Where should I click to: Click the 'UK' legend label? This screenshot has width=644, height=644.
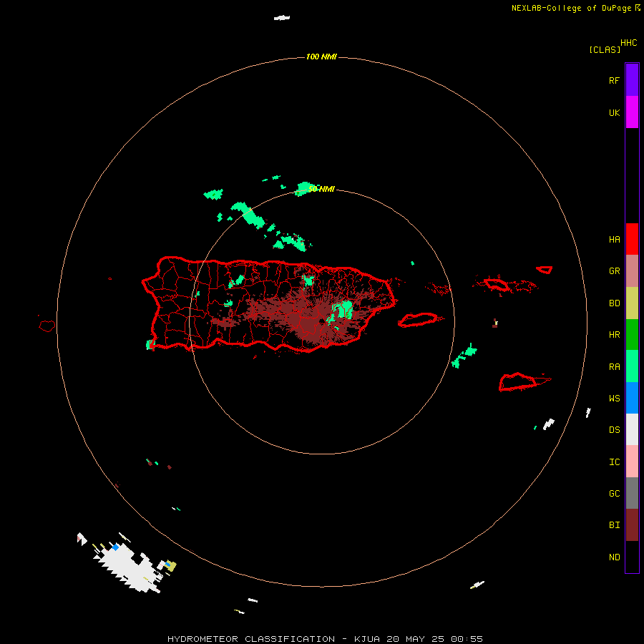point(614,112)
